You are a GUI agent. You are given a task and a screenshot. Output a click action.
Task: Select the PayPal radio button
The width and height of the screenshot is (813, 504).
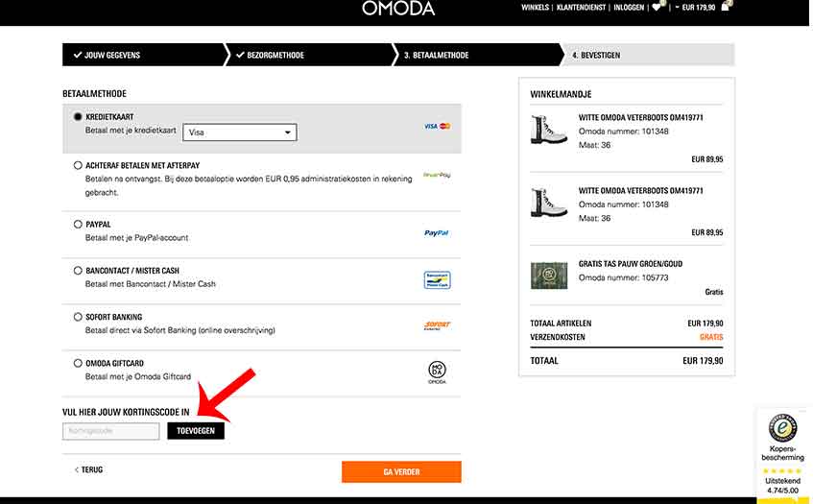click(x=78, y=225)
